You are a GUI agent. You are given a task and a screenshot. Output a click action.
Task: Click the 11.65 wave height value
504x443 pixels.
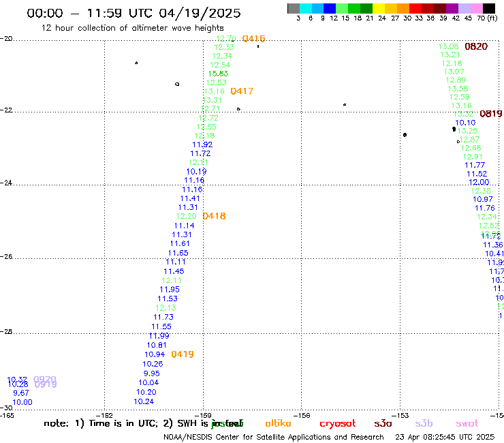[178, 253]
